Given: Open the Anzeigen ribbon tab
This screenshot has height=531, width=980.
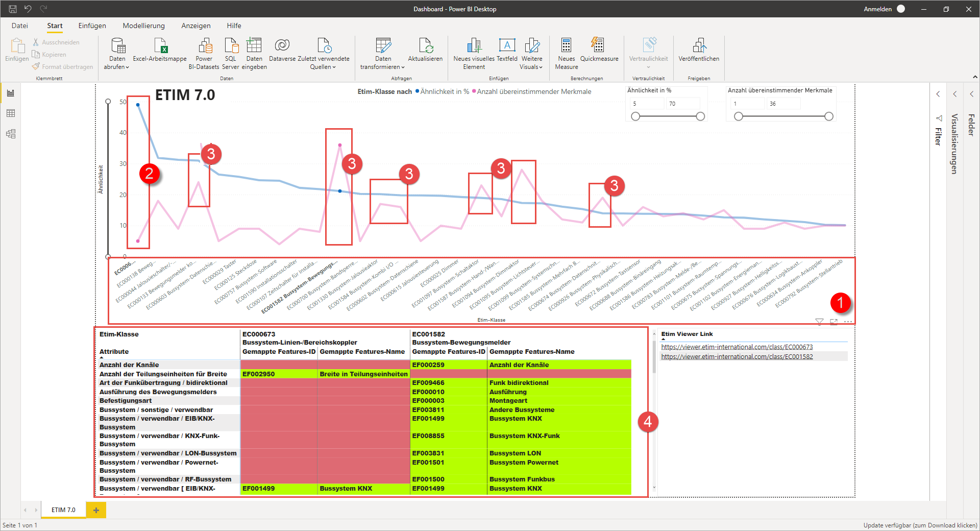Looking at the screenshot, I should 196,26.
